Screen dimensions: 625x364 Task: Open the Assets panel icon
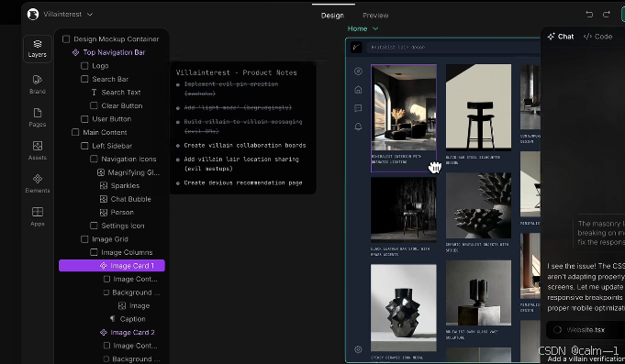[x=38, y=146]
